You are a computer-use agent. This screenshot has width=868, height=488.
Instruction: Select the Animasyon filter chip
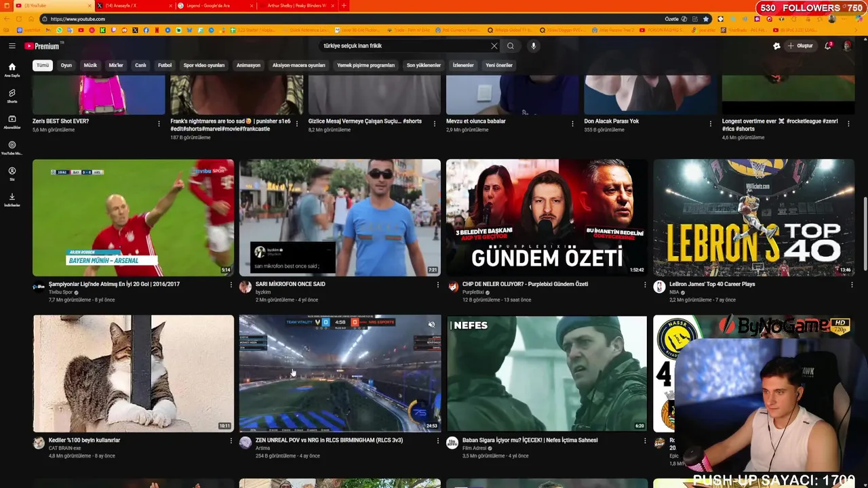click(x=248, y=65)
